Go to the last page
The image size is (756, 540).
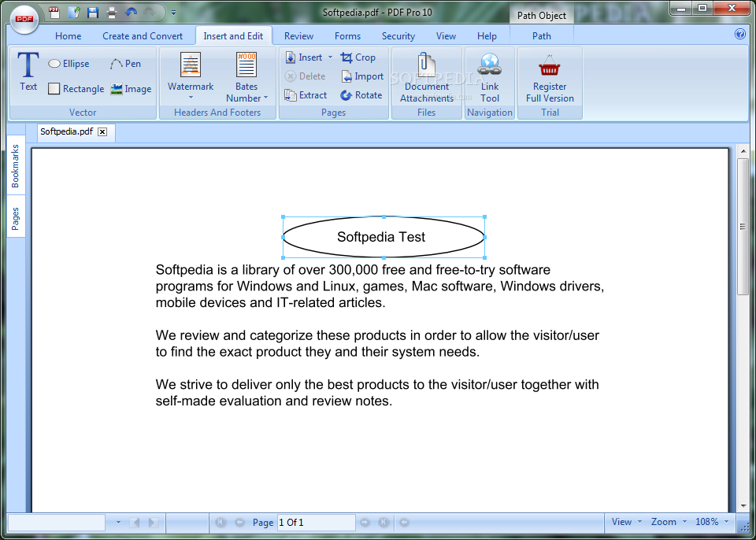(384, 522)
